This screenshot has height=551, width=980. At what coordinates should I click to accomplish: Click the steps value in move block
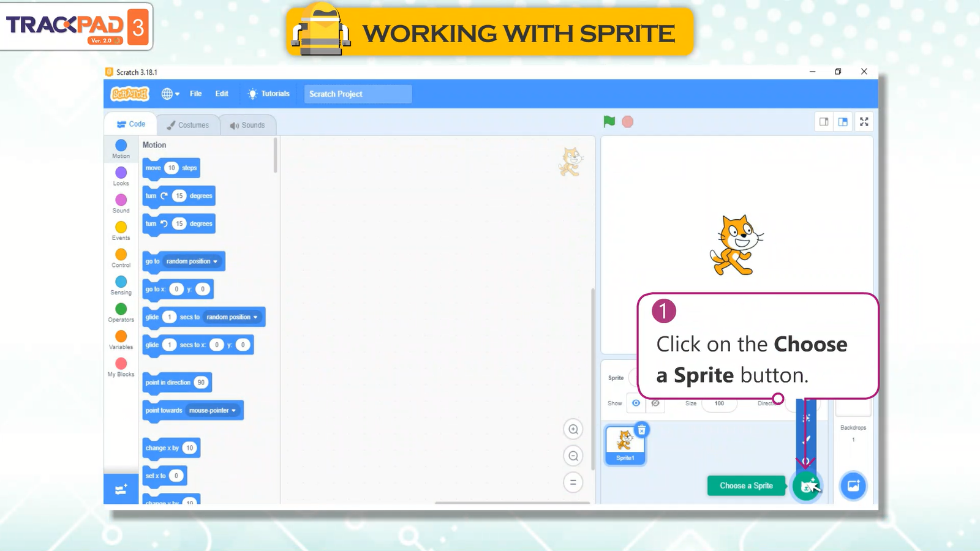(x=171, y=168)
